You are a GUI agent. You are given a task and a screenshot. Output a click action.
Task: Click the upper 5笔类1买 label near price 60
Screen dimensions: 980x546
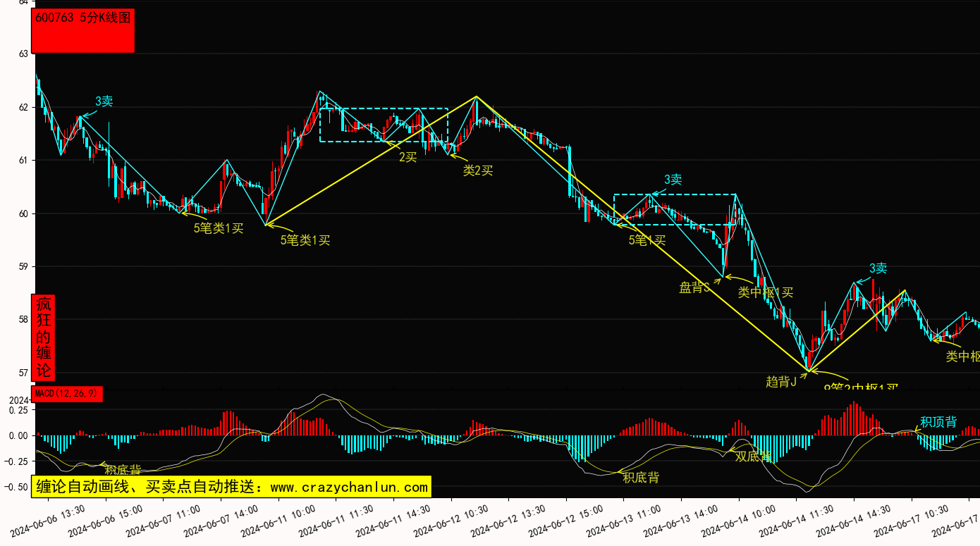(x=219, y=228)
